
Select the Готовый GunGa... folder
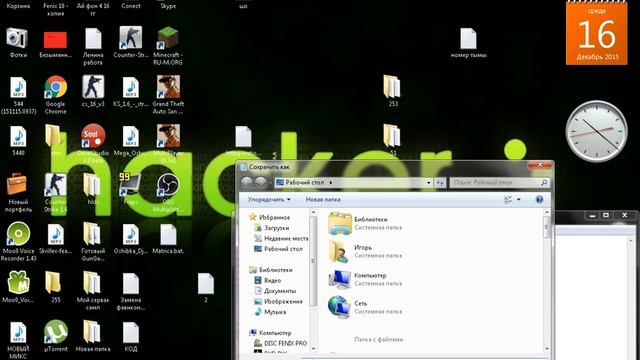pos(92,234)
